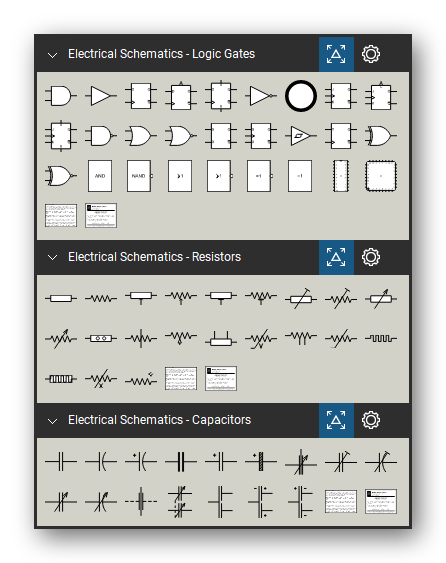Select the plain text page thumbnail in Logic Gates

(x=61, y=215)
